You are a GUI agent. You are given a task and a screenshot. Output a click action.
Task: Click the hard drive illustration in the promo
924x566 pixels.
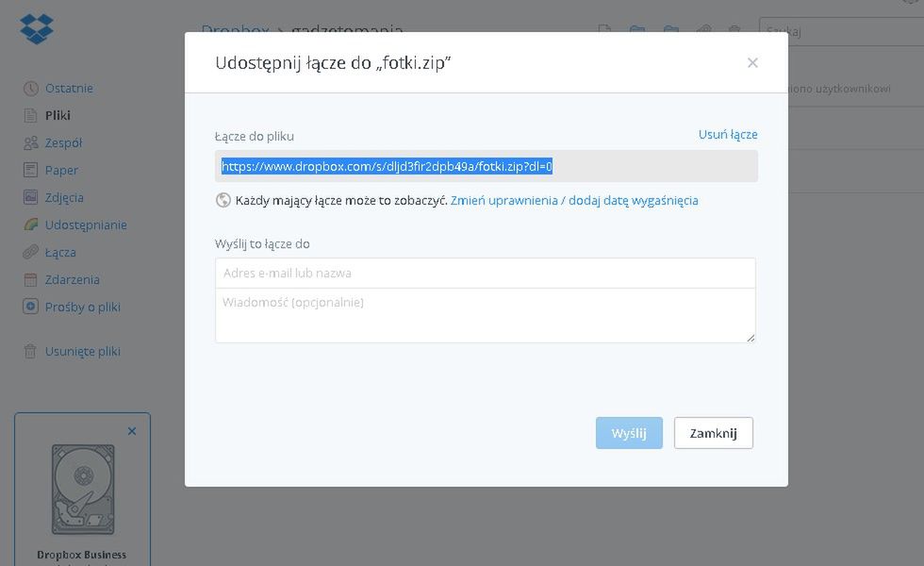pos(83,489)
